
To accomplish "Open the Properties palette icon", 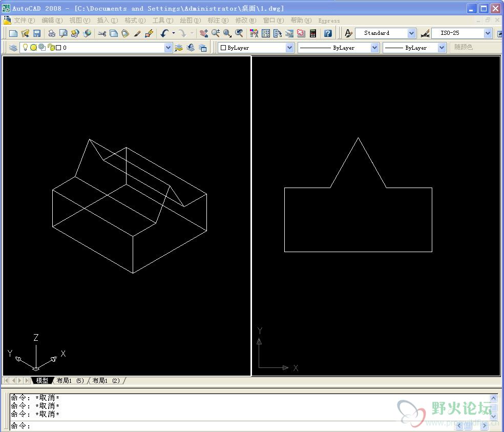I will pyautogui.click(x=254, y=33).
